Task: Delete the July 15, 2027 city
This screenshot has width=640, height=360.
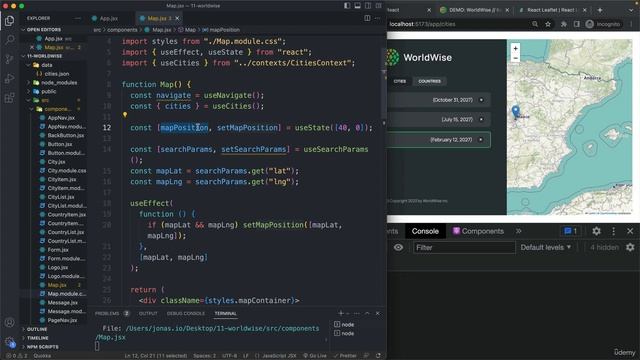Action: click(x=481, y=120)
